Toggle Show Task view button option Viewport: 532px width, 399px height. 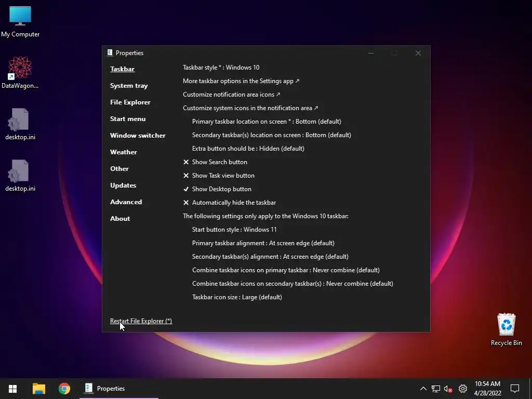coord(219,176)
